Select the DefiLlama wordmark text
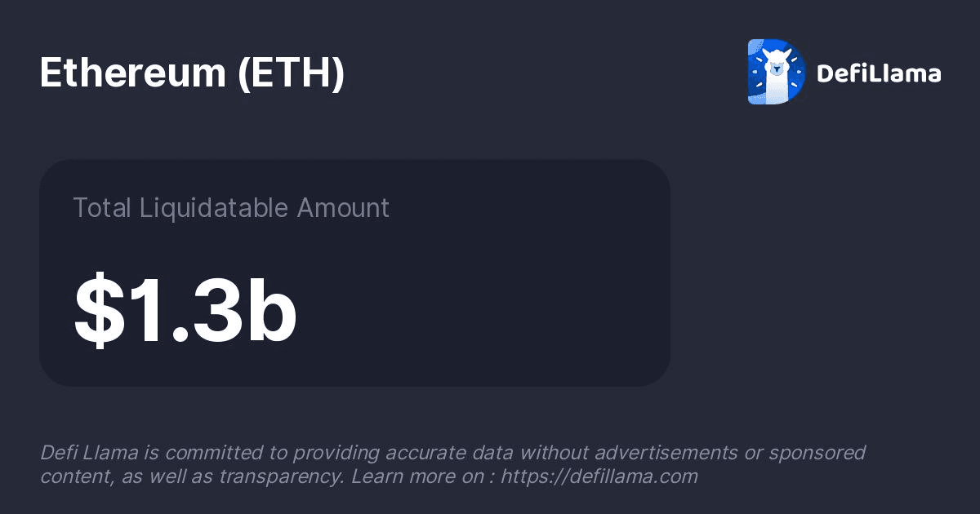Viewport: 980px width, 514px height. point(879,74)
